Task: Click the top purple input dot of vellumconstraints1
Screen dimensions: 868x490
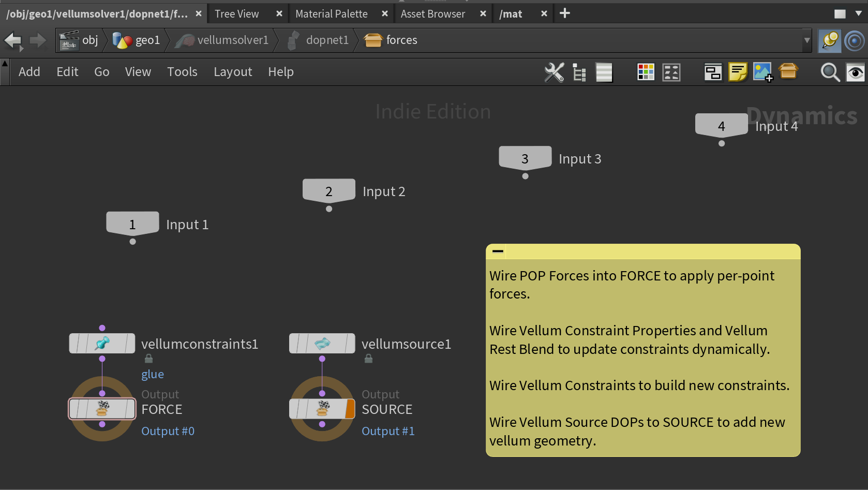Action: coord(102,328)
